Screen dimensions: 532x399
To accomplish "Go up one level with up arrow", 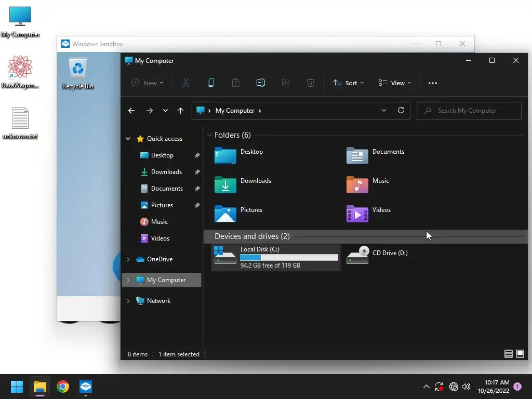I will [x=180, y=111].
